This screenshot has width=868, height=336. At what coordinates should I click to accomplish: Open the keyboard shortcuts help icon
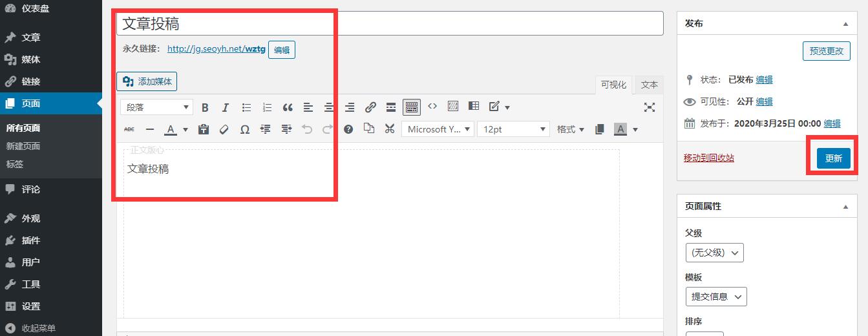click(348, 129)
